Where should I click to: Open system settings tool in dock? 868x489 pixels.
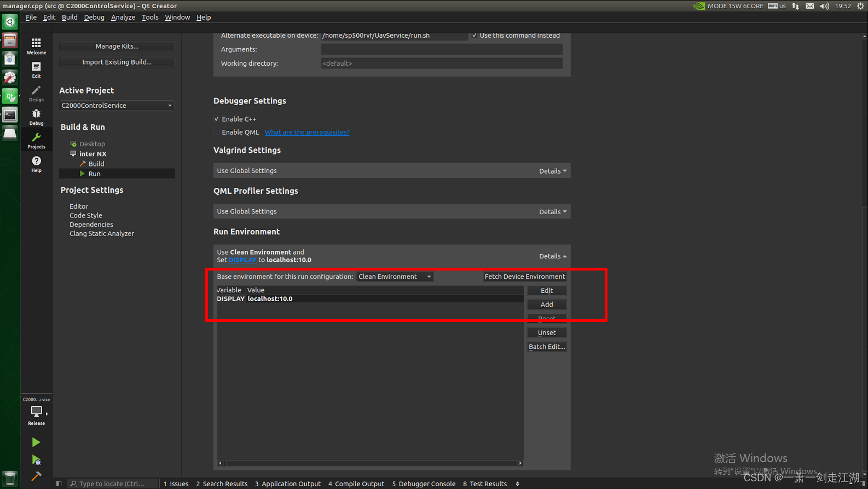tap(10, 78)
